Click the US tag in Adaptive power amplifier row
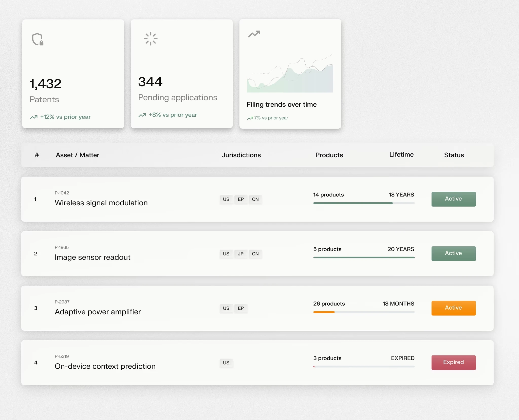Viewport: 519px width, 420px height. tap(226, 308)
